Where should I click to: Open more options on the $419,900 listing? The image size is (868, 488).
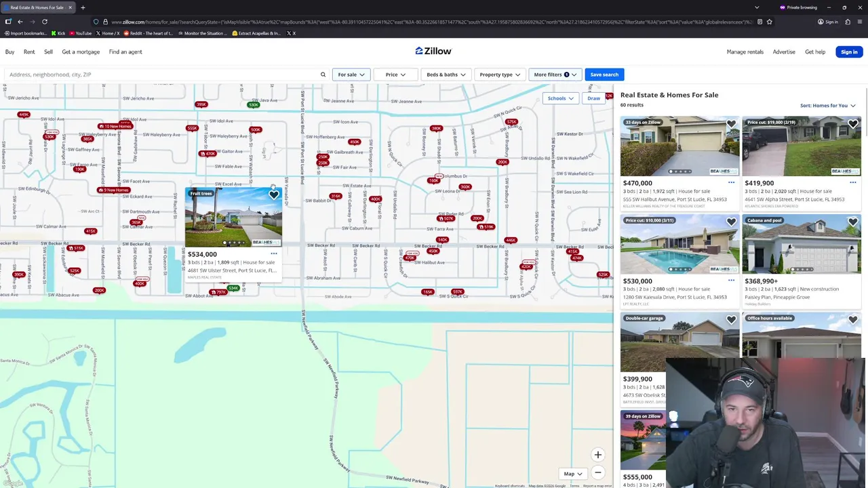852,182
